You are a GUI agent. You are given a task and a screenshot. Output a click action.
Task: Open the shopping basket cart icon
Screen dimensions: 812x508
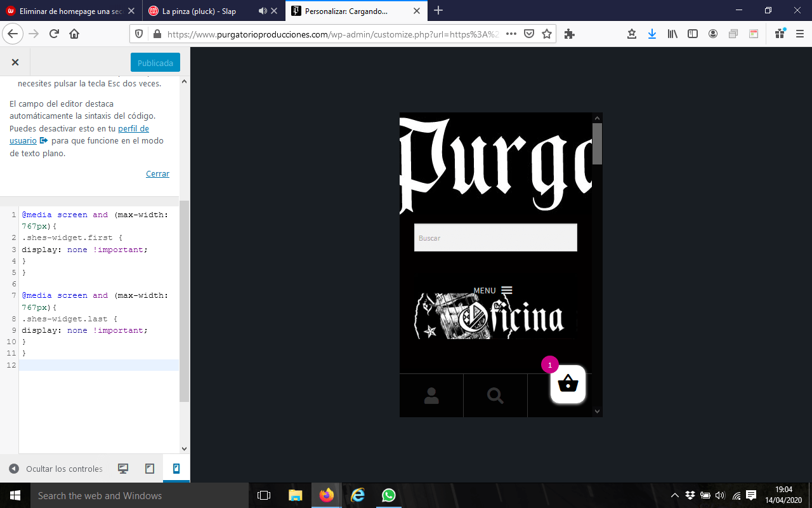point(568,384)
